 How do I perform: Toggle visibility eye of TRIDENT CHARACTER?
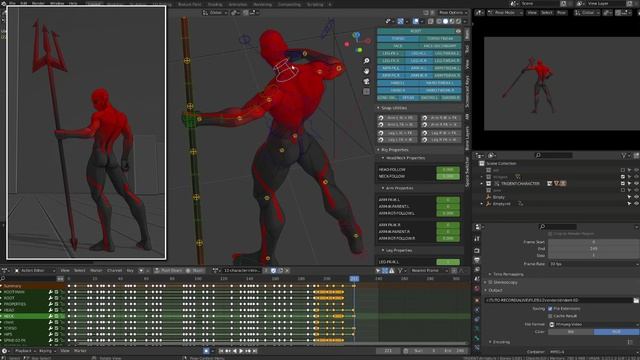[636, 184]
